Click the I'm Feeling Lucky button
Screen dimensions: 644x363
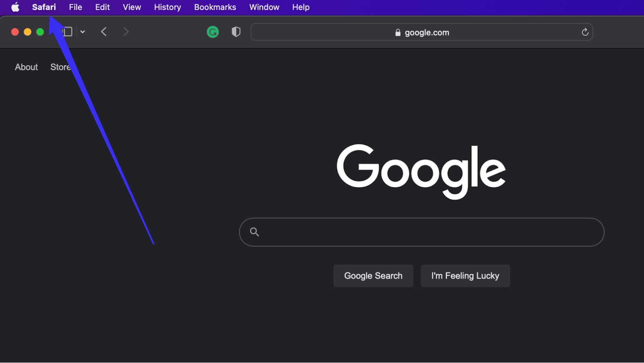point(465,276)
